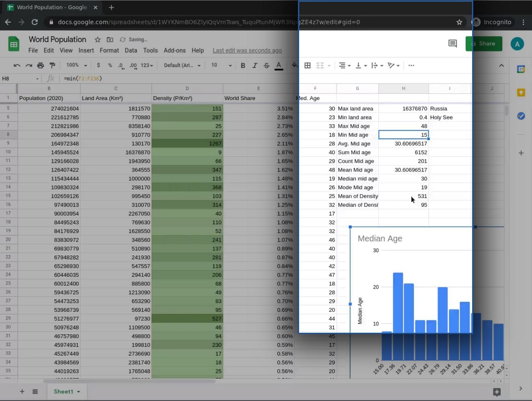Click the green Share button
The height and width of the screenshot is (401, 532).
tap(484, 43)
